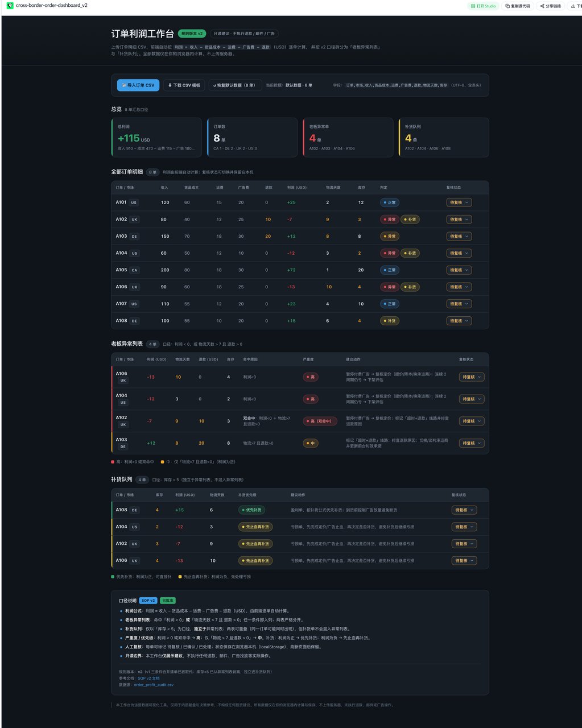Open the order_profit_audit.csv data source link
Image resolution: width=582 pixels, height=728 pixels.
pos(154,685)
